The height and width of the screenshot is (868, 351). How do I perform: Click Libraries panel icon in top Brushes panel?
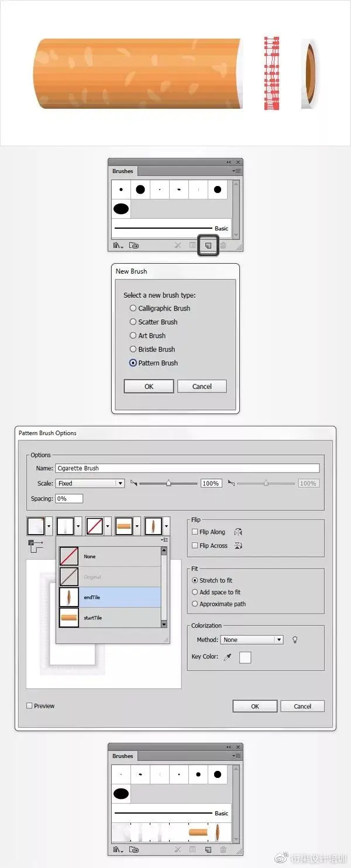(x=134, y=246)
